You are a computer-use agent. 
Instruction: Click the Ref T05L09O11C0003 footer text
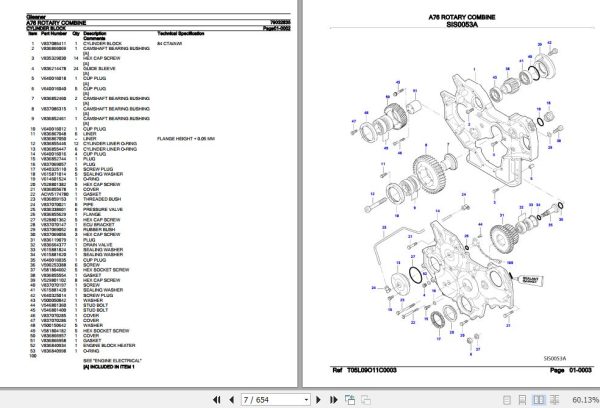tap(365, 370)
